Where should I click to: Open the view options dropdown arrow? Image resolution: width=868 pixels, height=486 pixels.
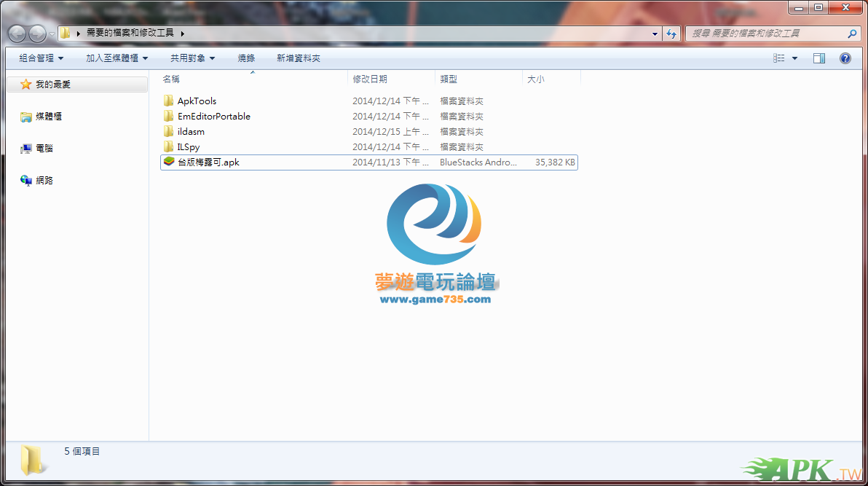794,58
